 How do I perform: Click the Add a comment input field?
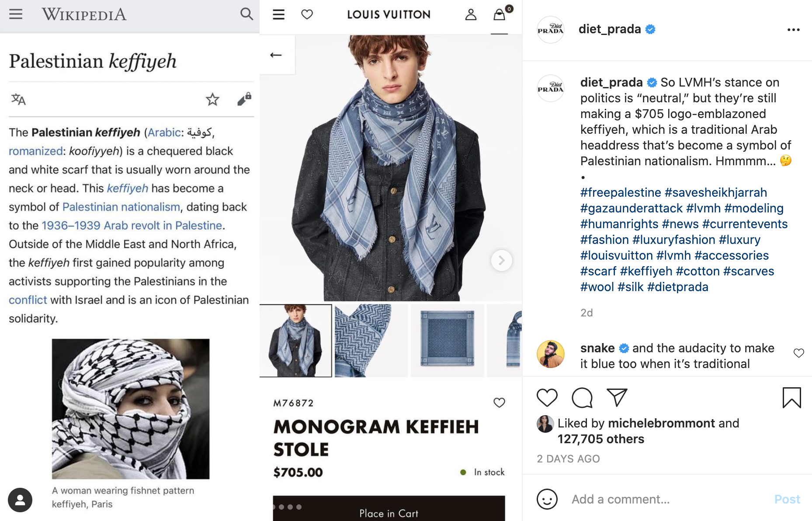(x=669, y=499)
